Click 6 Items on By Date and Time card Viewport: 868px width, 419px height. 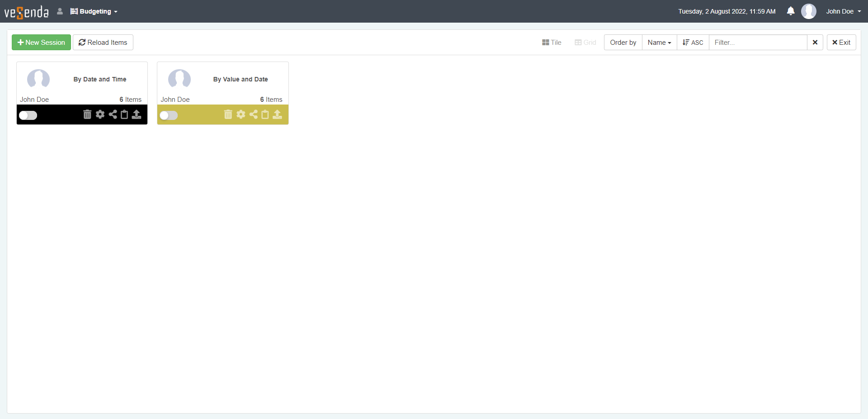[x=131, y=100]
